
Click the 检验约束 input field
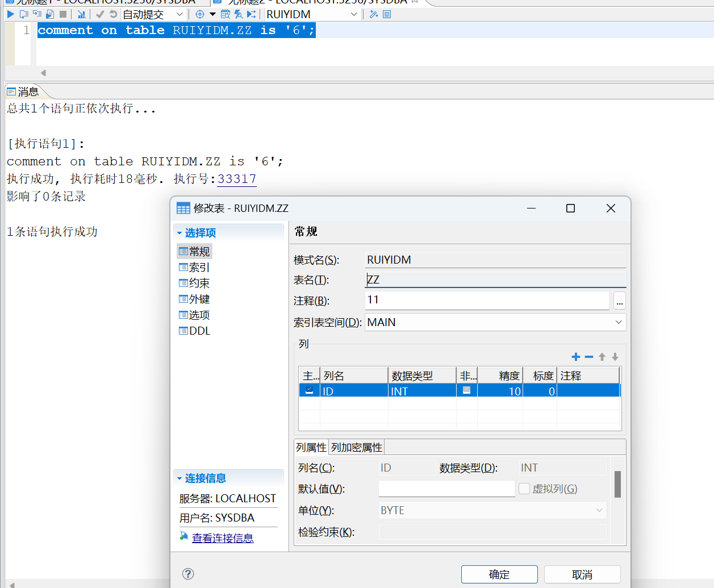[492, 532]
